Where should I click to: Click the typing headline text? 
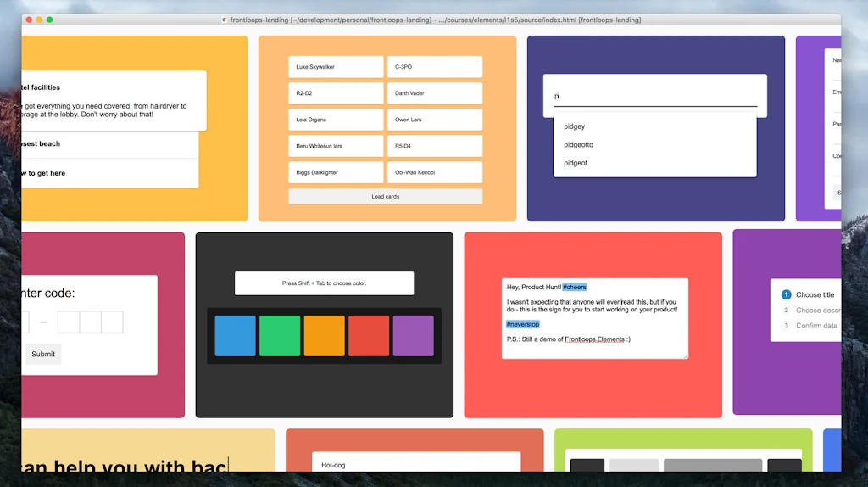click(x=124, y=466)
